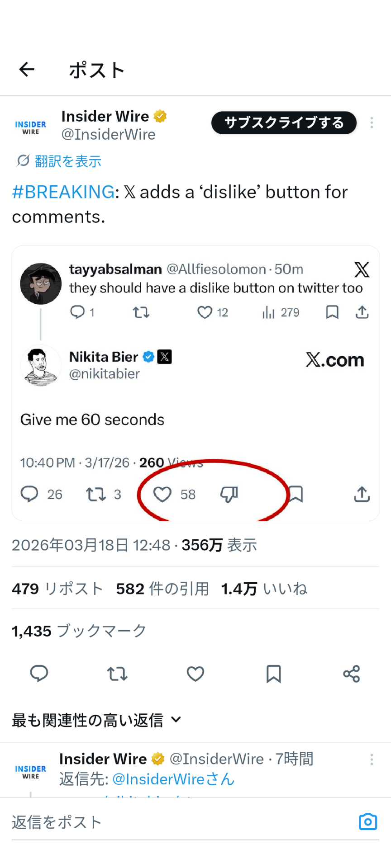Expand 最も関連性の高い返信 sort dropdown
The height and width of the screenshot is (868, 391).
tap(96, 720)
